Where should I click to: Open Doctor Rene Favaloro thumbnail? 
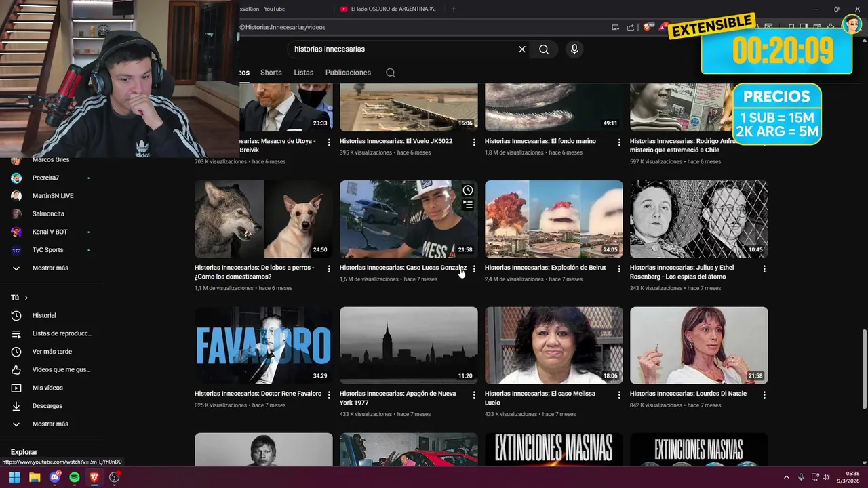point(264,346)
